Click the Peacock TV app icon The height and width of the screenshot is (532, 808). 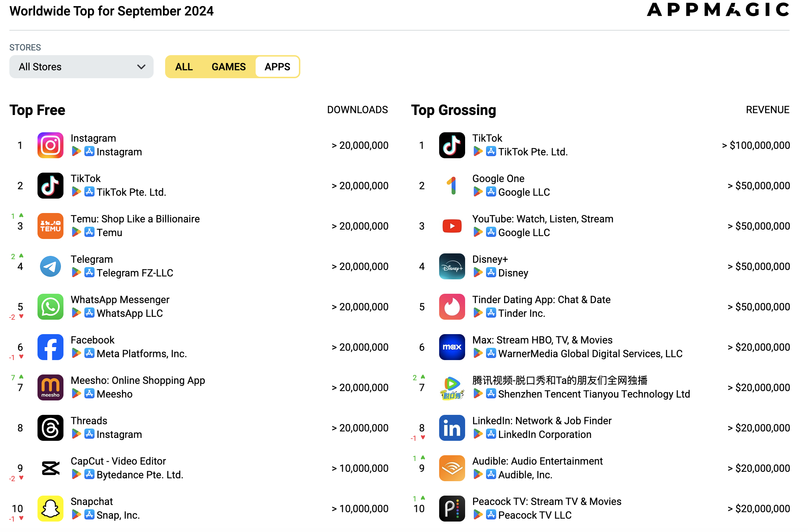[452, 509]
